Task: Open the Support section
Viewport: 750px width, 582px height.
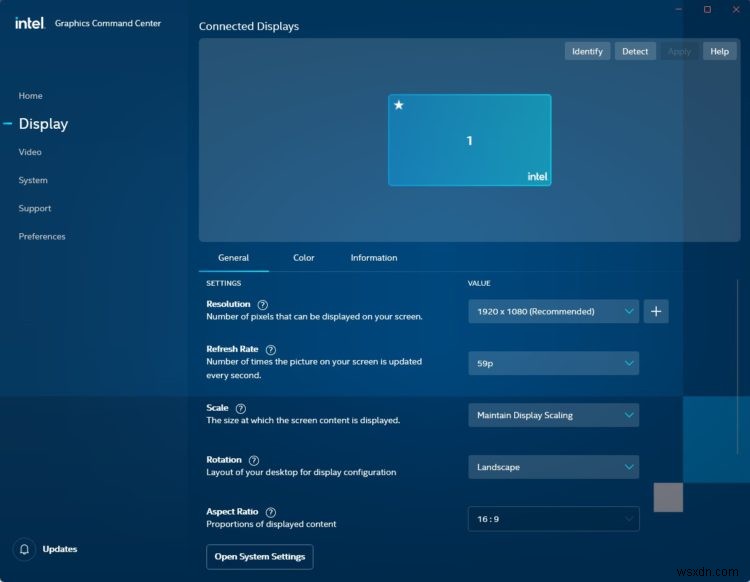Action: 35,209
